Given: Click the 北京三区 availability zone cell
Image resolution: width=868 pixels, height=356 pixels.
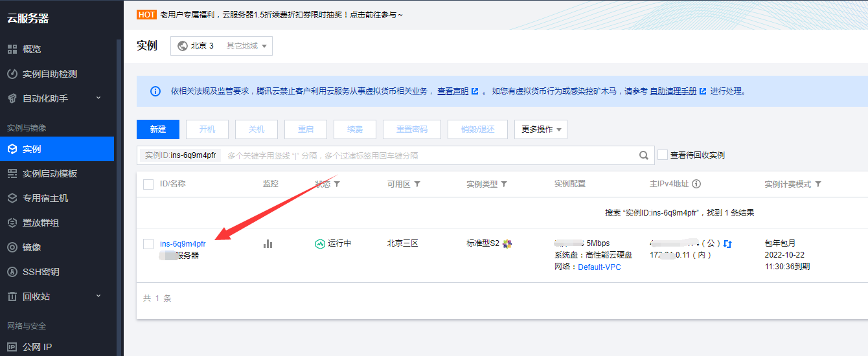Looking at the screenshot, I should pyautogui.click(x=403, y=244).
